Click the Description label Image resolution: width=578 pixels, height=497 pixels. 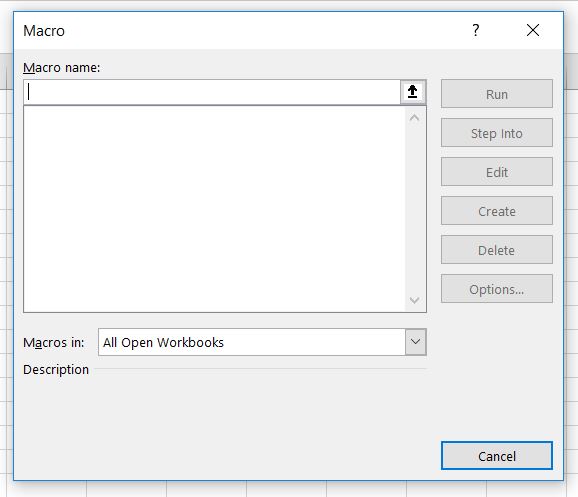(x=56, y=369)
